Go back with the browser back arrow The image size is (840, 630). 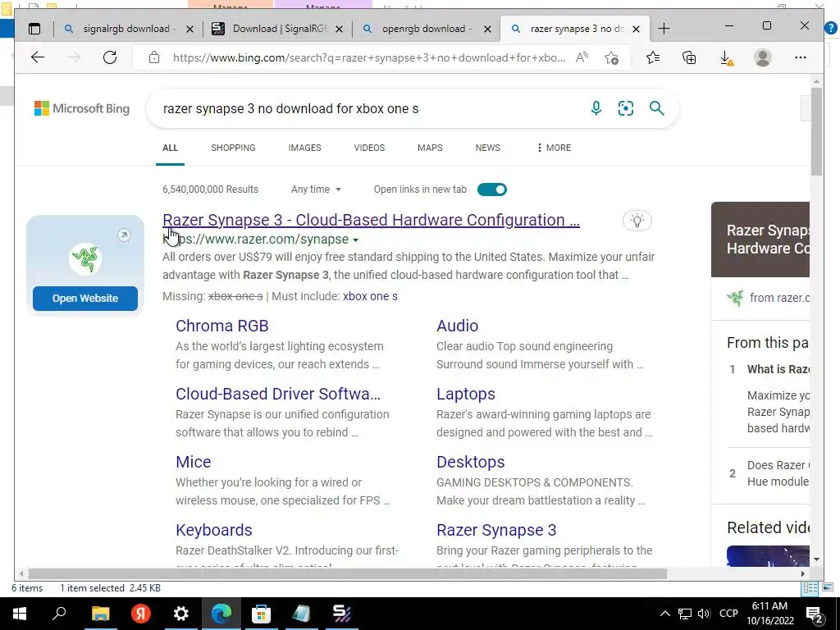click(x=38, y=57)
